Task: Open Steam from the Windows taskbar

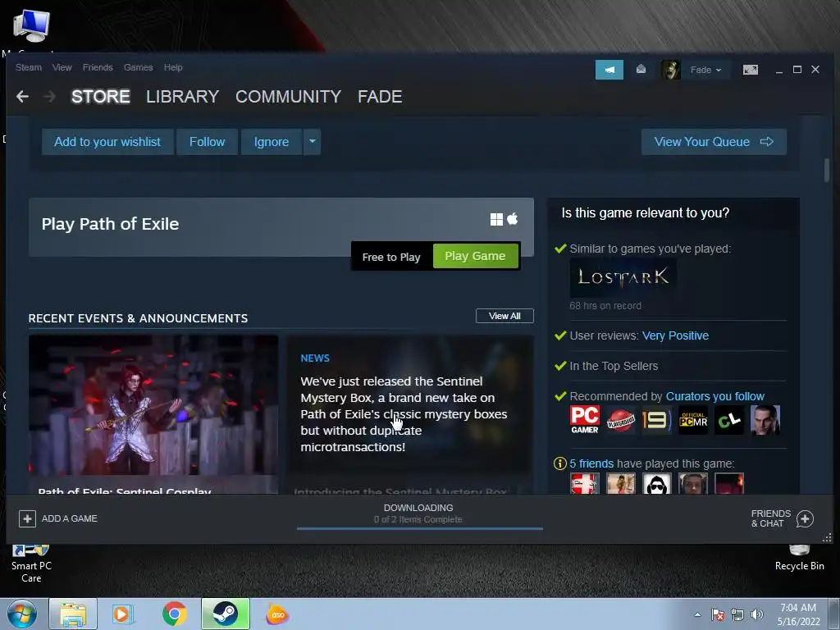Action: click(226, 614)
